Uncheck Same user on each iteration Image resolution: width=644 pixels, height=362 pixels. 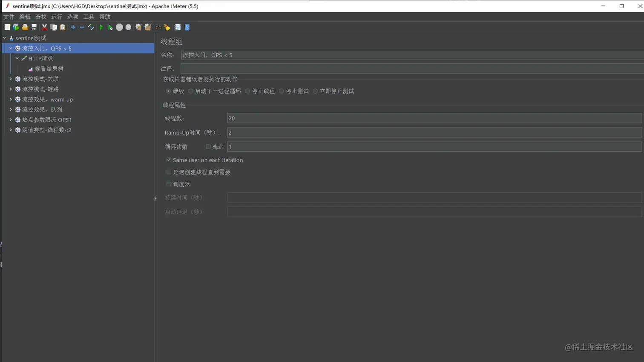tap(169, 160)
